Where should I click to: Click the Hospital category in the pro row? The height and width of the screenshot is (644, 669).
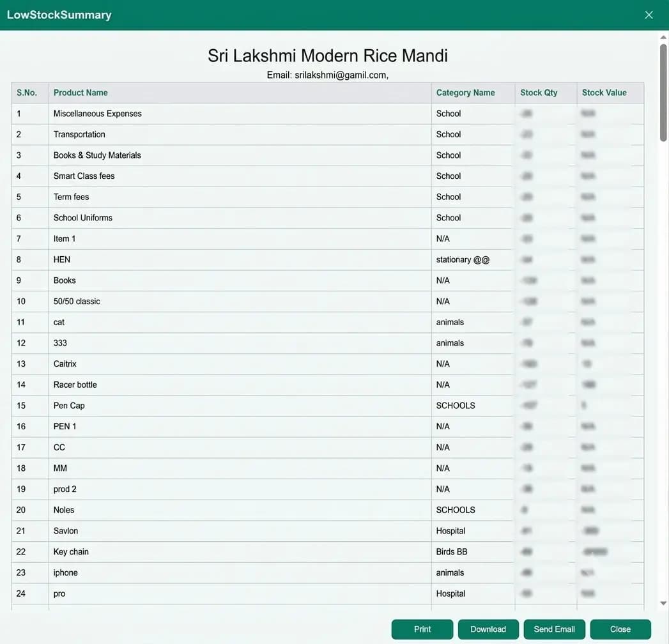coord(473,594)
